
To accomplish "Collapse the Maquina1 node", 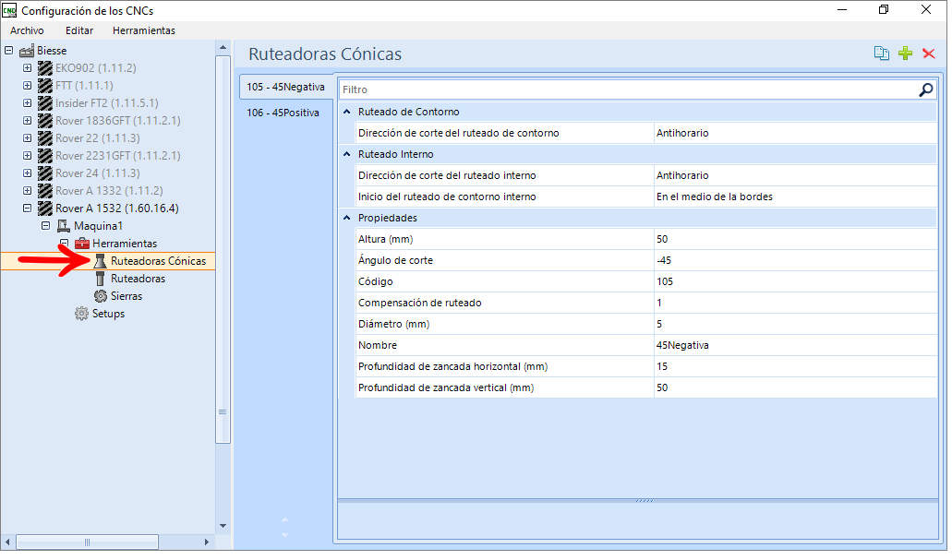I will point(45,227).
